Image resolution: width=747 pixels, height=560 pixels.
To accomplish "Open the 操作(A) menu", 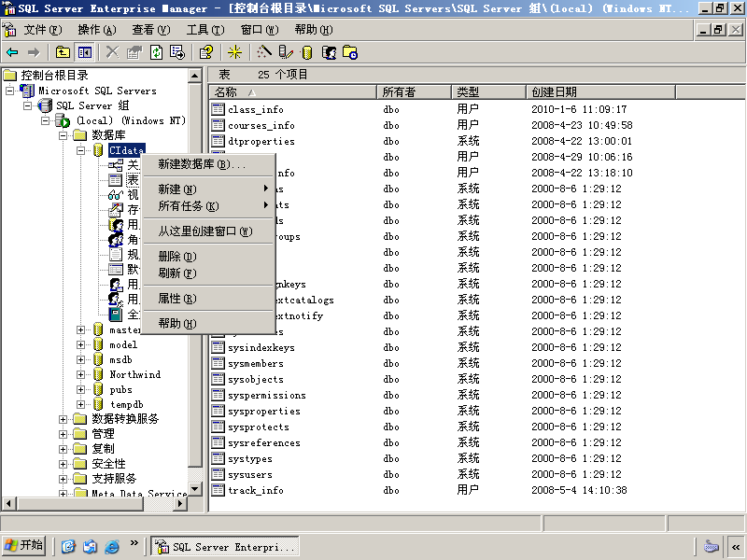I will click(97, 30).
